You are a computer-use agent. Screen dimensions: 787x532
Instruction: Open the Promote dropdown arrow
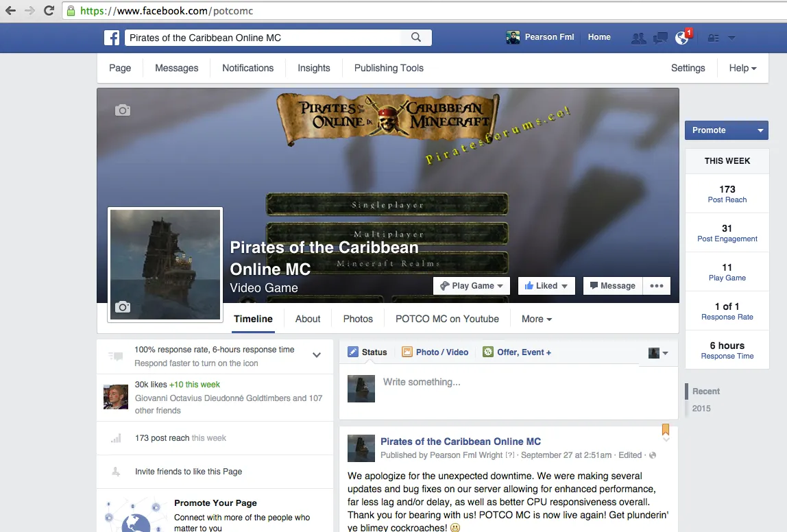[x=760, y=130]
